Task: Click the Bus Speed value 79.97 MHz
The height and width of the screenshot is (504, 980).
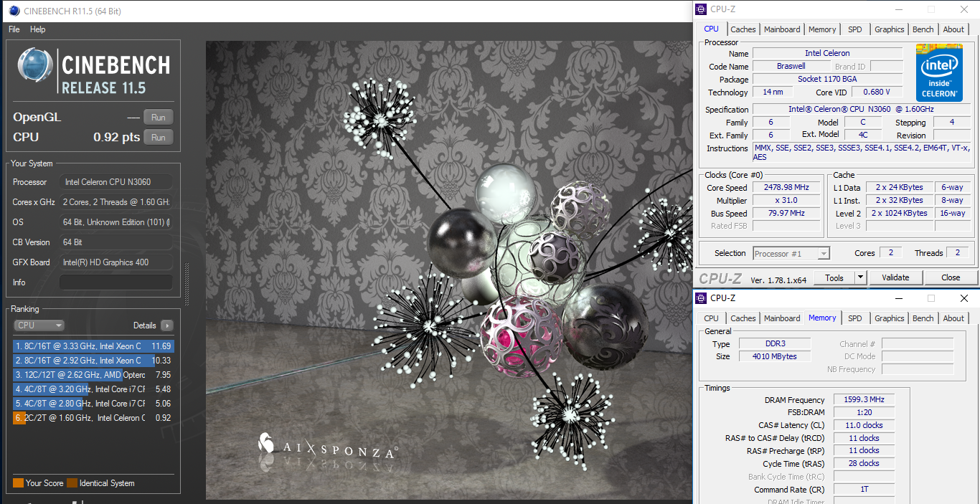Action: [x=786, y=214]
